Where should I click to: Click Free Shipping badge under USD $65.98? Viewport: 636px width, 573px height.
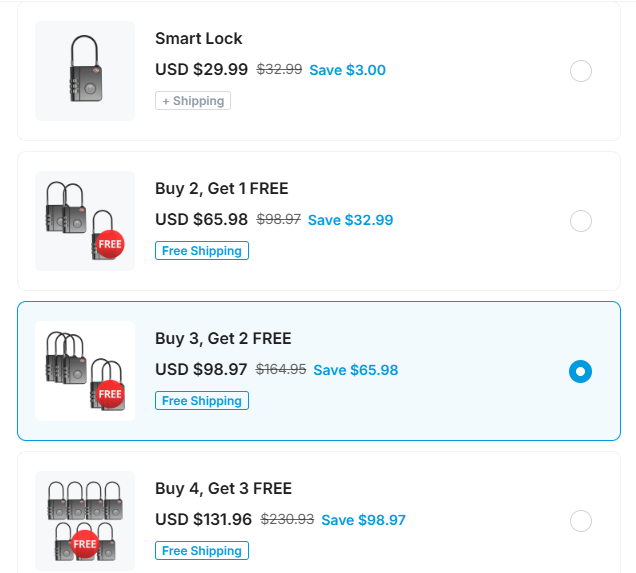202,251
